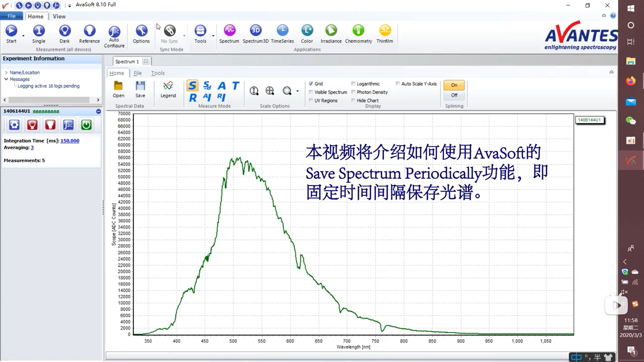Screen dimensions: 644x362
Task: Open the File menu
Action: click(11, 16)
